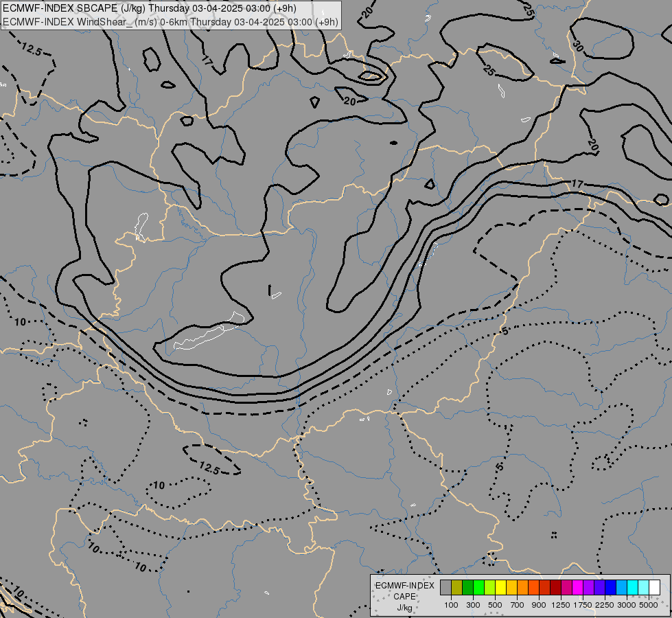Pick the dark red legend swatch

click(555, 588)
